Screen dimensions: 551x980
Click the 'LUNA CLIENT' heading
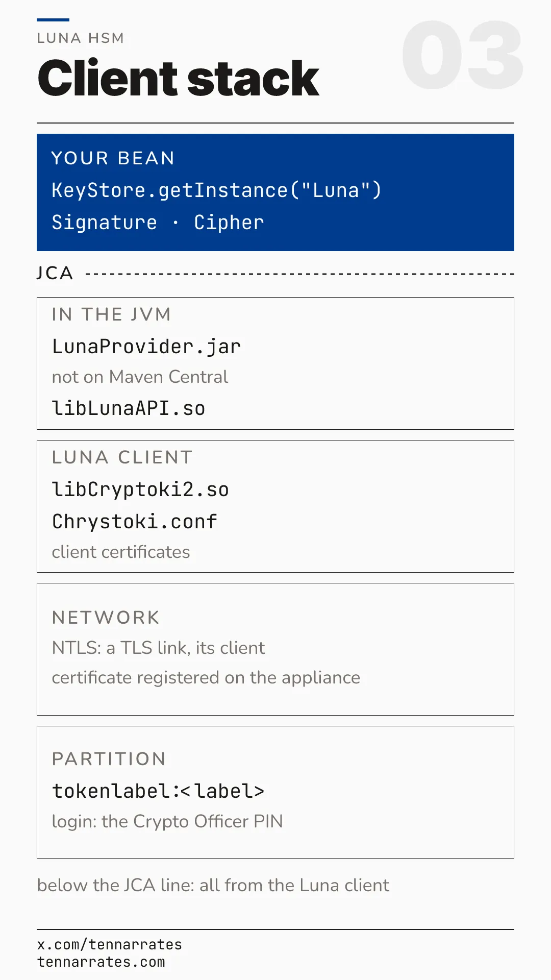tap(122, 457)
